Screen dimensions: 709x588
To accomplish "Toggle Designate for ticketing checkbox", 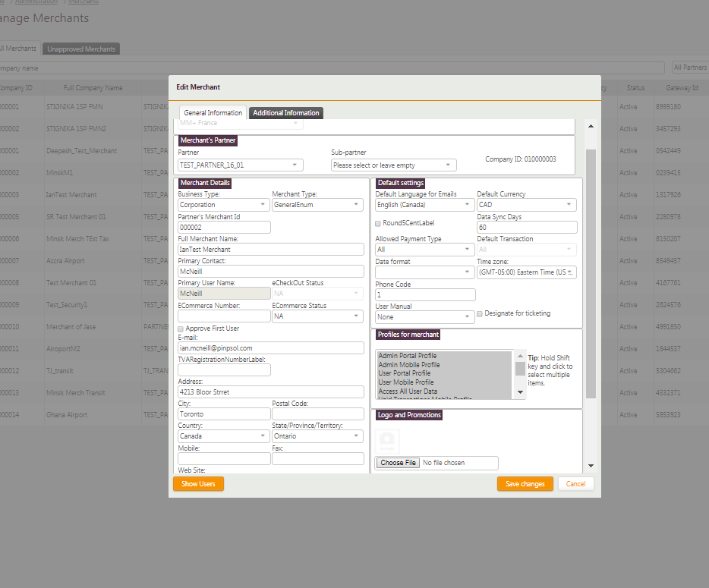I will [480, 313].
